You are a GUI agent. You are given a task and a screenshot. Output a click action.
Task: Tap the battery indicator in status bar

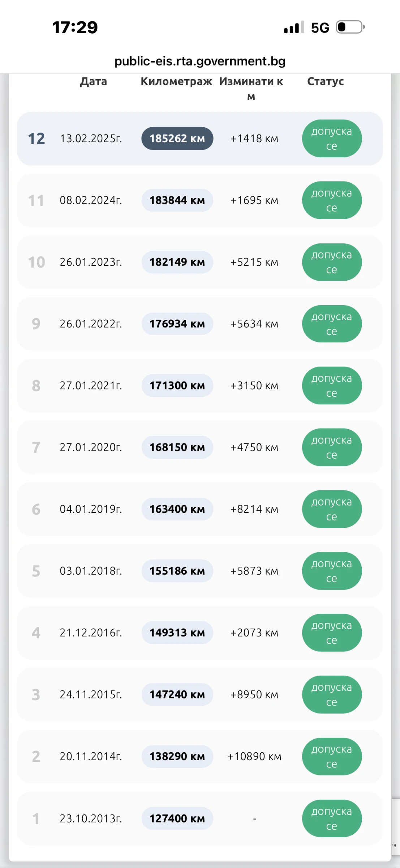[350, 27]
